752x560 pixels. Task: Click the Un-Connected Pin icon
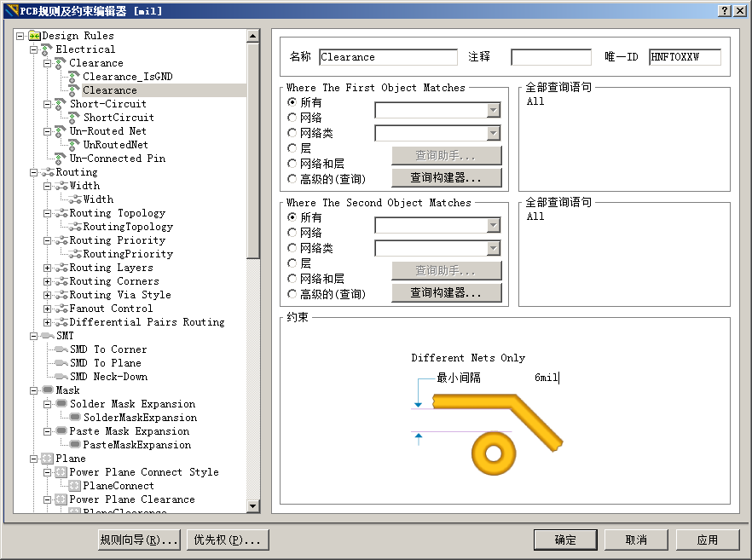(x=61, y=159)
